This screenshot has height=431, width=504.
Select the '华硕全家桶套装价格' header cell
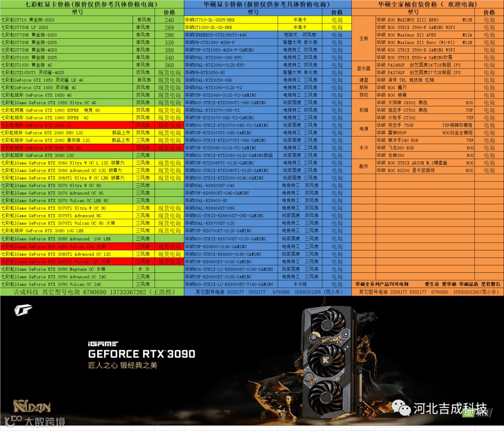pos(428,4)
